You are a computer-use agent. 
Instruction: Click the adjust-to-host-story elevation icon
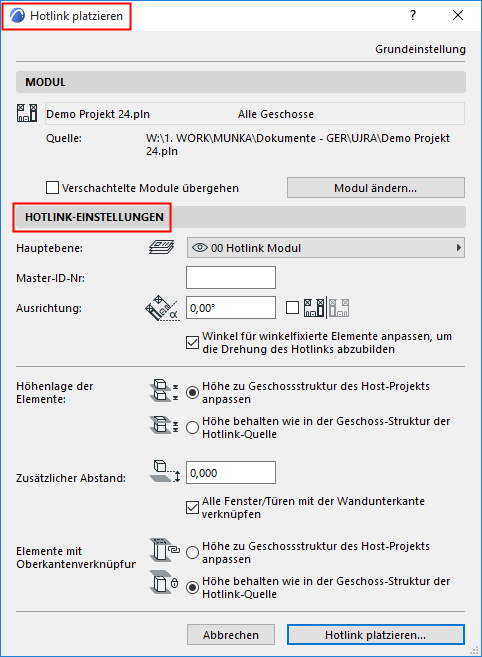(x=164, y=391)
